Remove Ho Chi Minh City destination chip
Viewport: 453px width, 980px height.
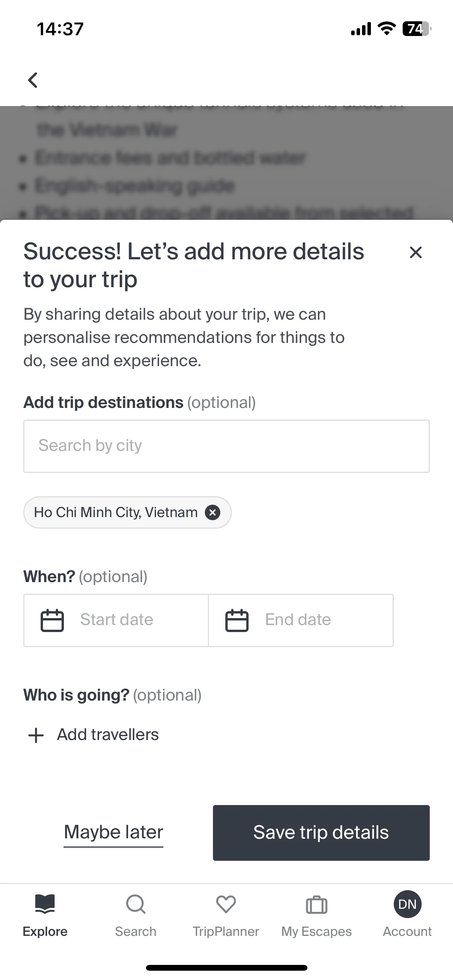coord(212,512)
